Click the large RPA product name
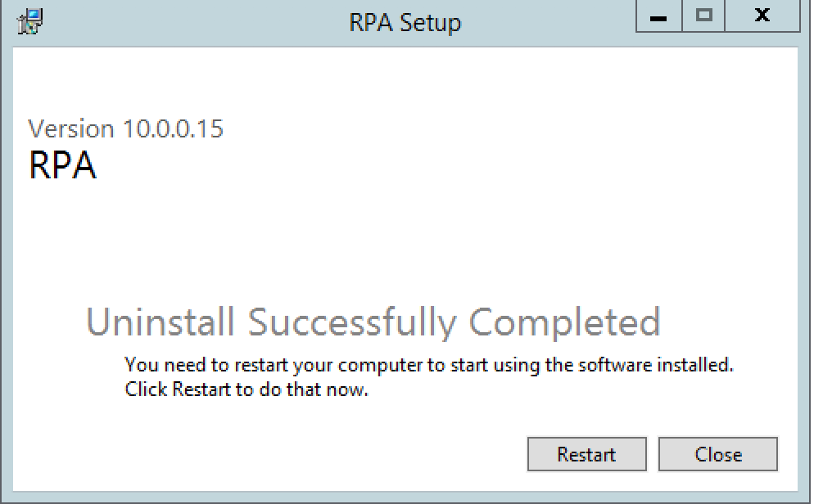Viewport: 814px width, 504px height. (x=62, y=165)
